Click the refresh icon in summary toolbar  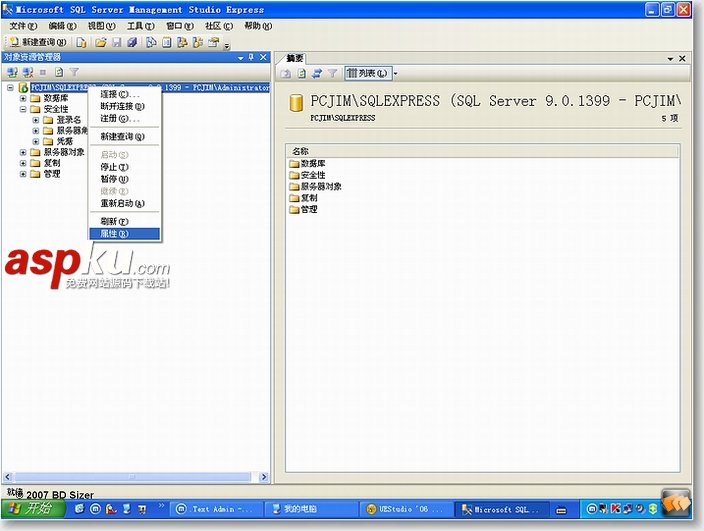pos(302,73)
